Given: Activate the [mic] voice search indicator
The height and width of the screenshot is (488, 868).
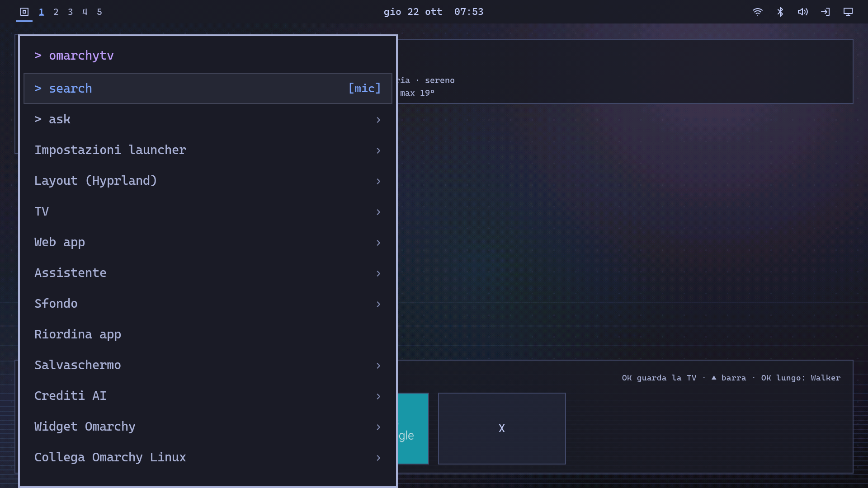Looking at the screenshot, I should coord(364,89).
